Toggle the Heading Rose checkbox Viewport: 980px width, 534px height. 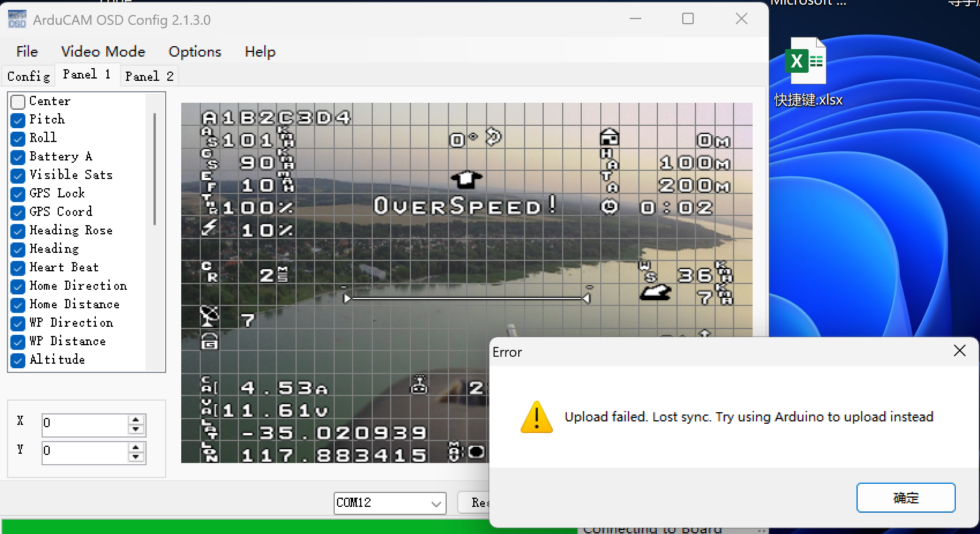[18, 231]
